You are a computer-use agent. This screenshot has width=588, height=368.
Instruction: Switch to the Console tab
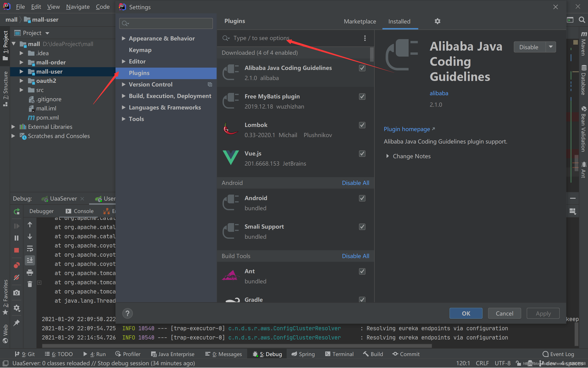tap(79, 211)
